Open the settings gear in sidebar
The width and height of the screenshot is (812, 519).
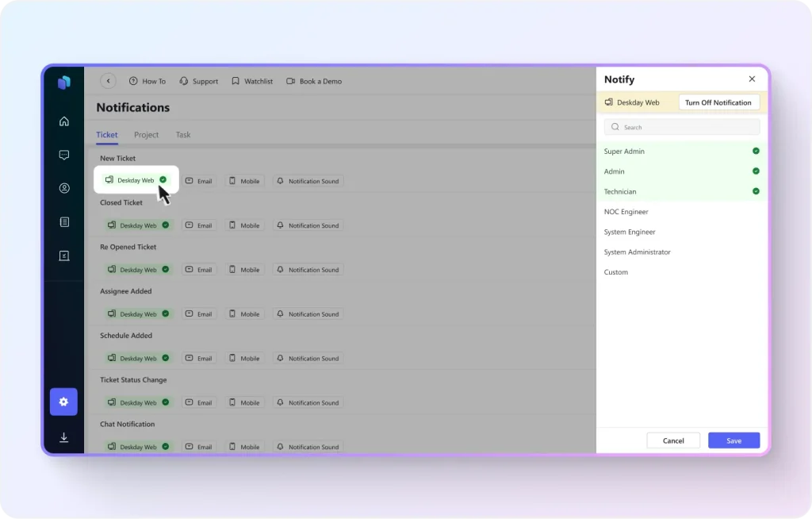point(63,402)
